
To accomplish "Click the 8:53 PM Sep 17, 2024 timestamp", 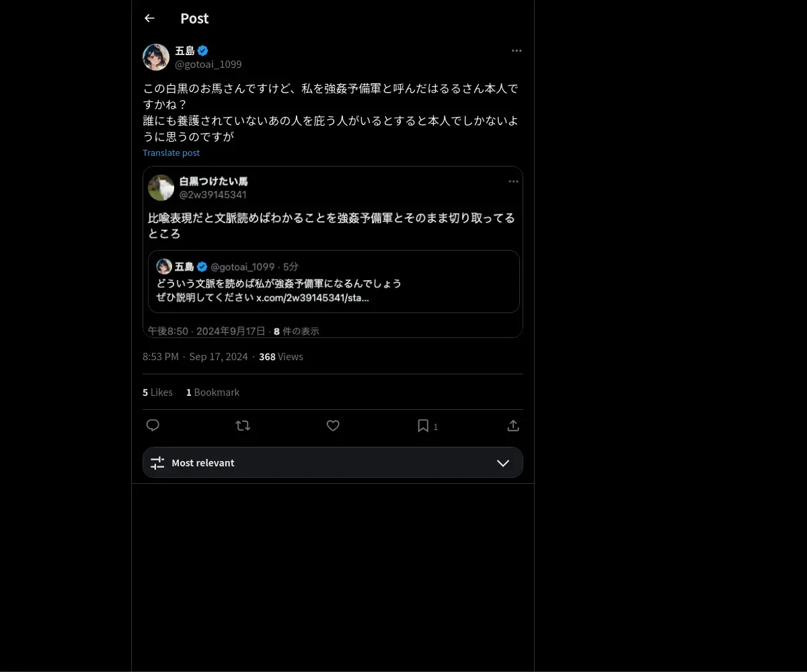I will pos(195,356).
